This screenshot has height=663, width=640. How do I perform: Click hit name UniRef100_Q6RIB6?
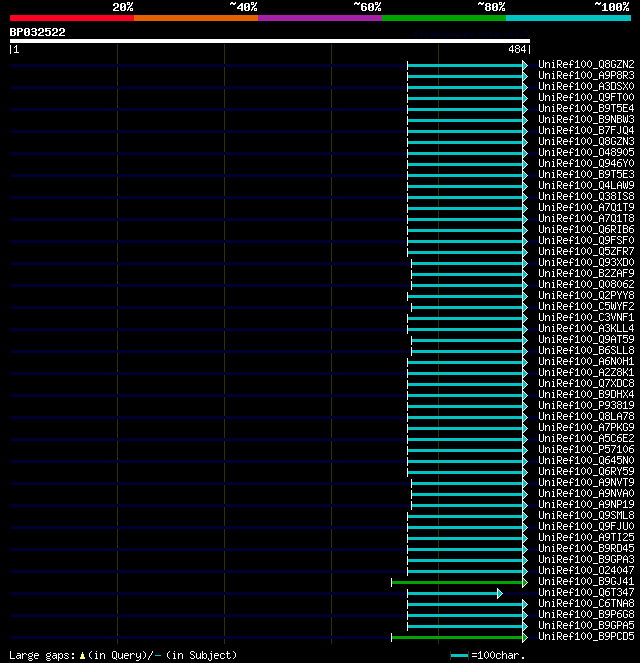586,229
